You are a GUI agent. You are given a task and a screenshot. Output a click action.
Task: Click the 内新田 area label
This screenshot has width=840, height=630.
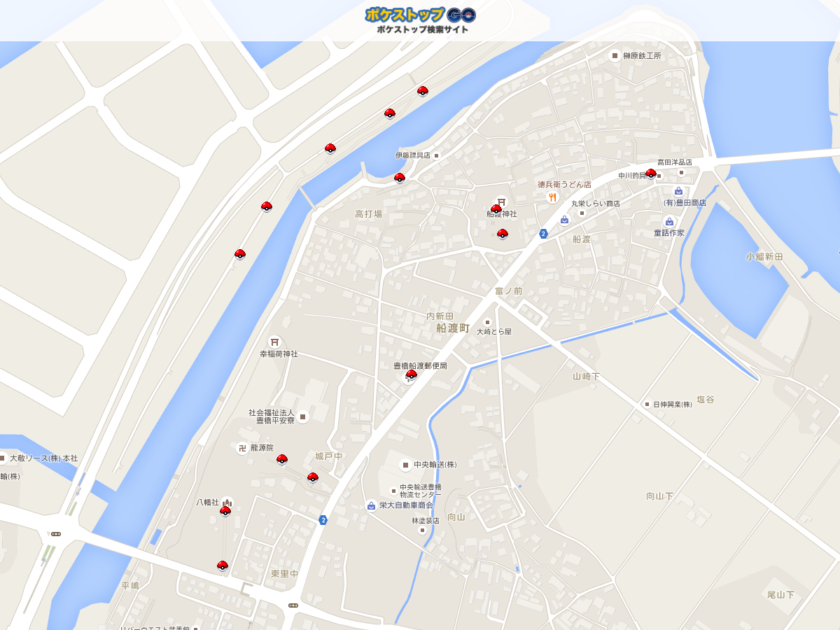click(x=440, y=316)
